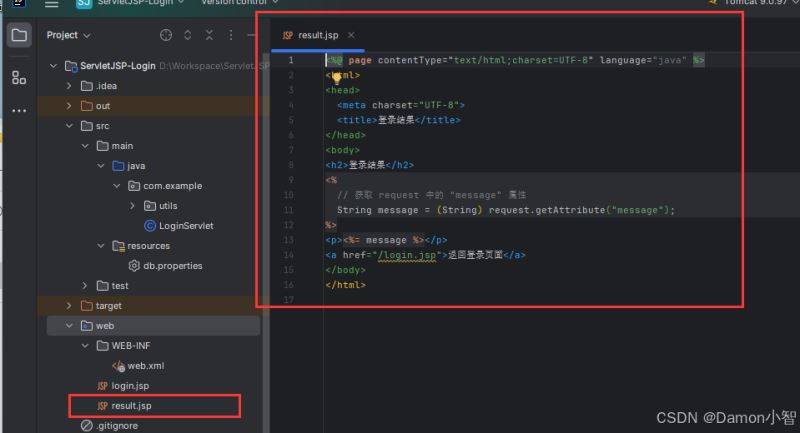Collapse the WEB-INF folder
The height and width of the screenshot is (433, 800).
[85, 346]
